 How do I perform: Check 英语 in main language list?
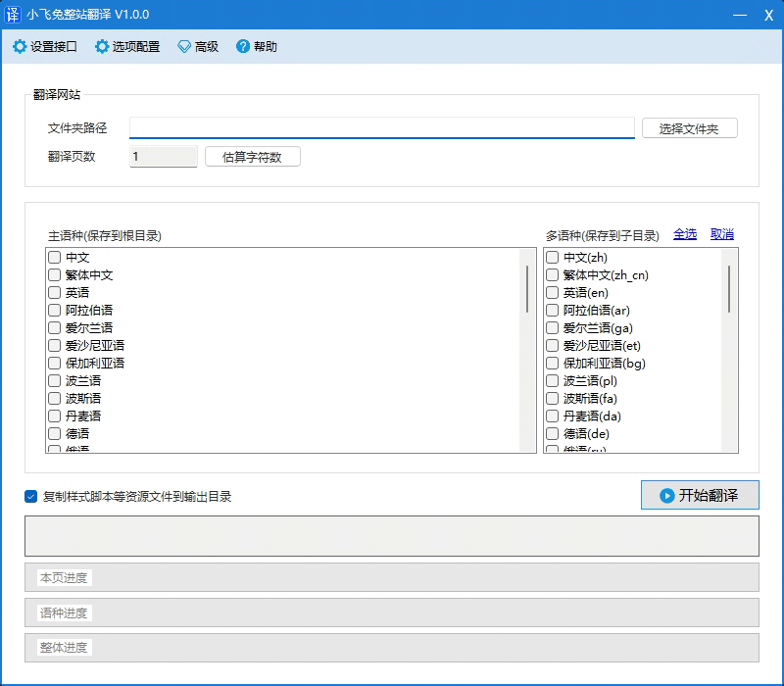pos(55,293)
